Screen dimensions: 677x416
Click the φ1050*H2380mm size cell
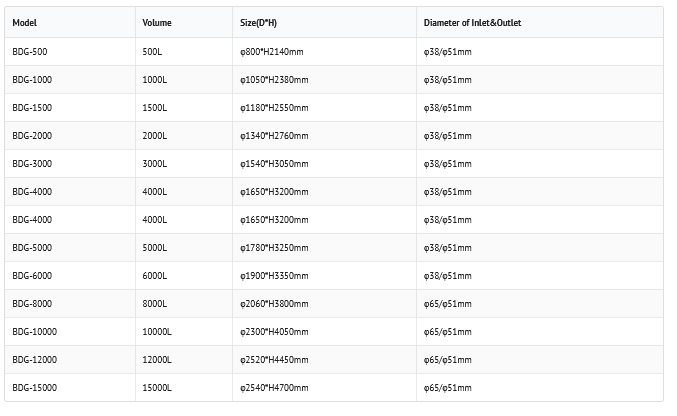(275, 79)
